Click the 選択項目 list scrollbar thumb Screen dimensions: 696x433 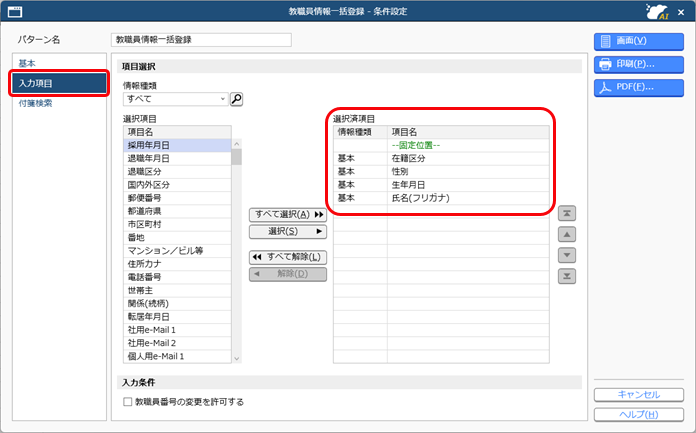[x=237, y=157]
